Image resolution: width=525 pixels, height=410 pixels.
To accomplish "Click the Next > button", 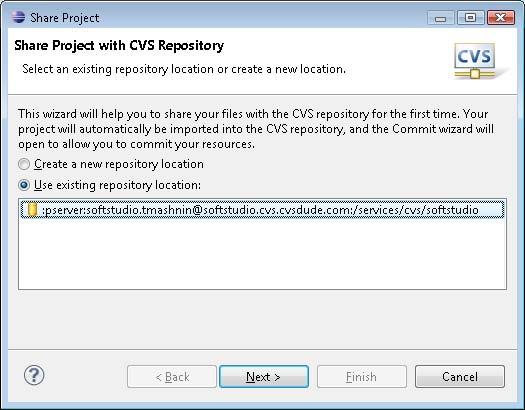I will 264,377.
